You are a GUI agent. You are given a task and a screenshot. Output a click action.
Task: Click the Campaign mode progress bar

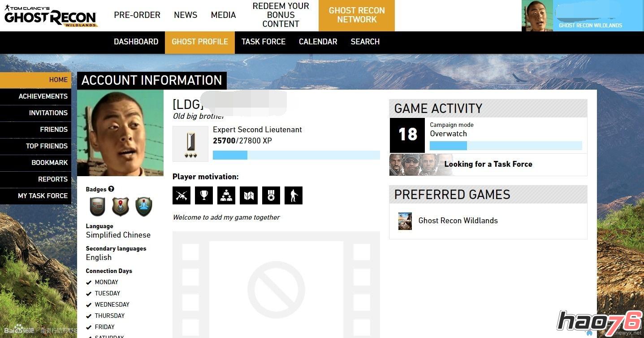tap(506, 146)
